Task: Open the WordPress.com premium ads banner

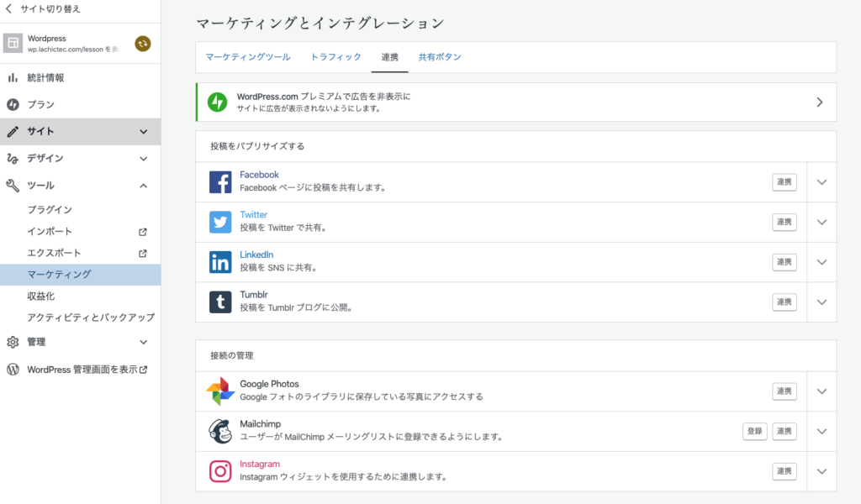Action: pyautogui.click(x=515, y=102)
